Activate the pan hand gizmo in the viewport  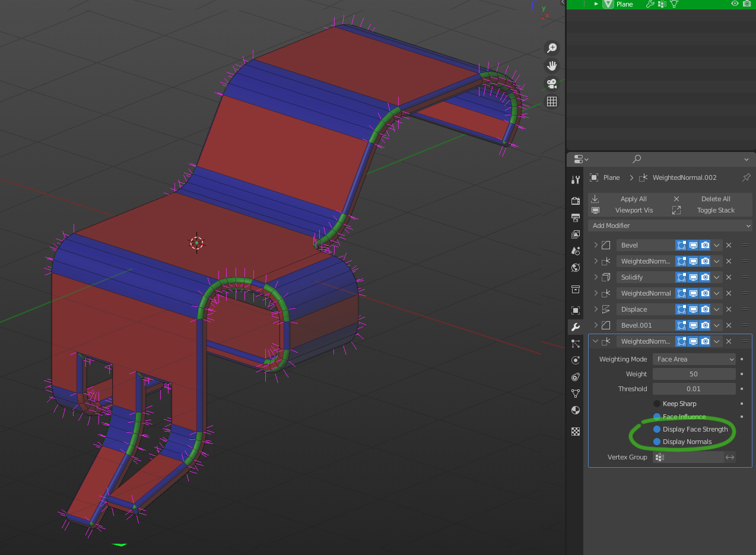[552, 66]
